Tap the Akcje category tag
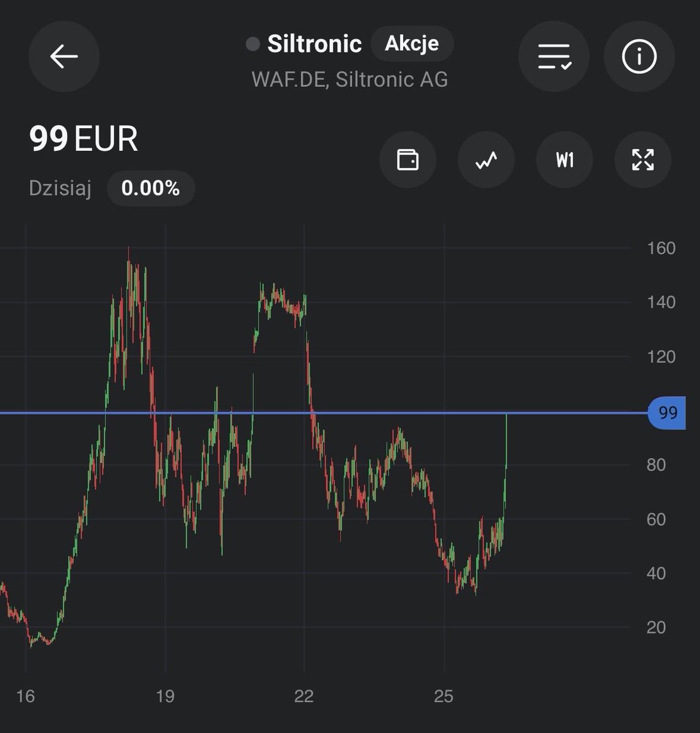The image size is (700, 733). tap(412, 43)
